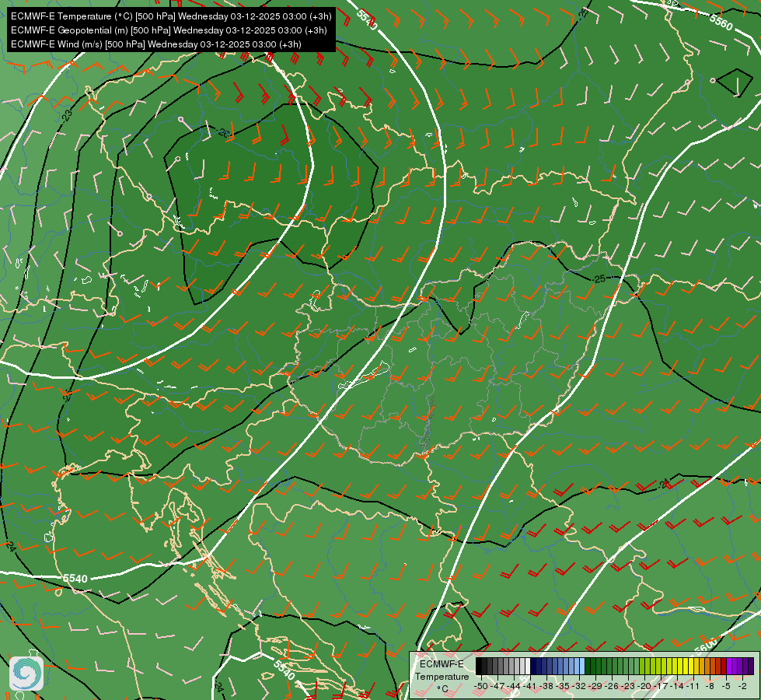The image size is (761, 700).
Task: Click the -38 value on the legend
Action: (x=546, y=687)
